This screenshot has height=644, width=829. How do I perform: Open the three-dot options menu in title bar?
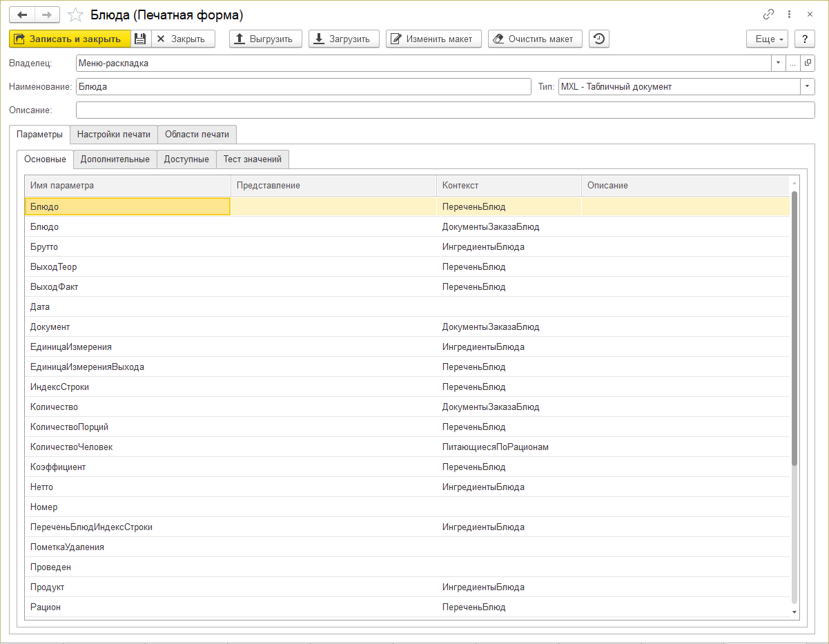tap(789, 14)
